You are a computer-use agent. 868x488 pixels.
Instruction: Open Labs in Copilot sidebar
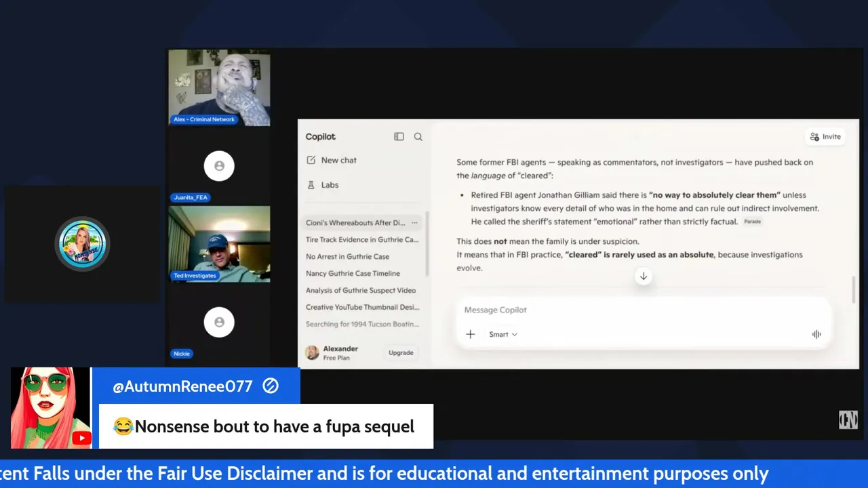click(x=323, y=184)
